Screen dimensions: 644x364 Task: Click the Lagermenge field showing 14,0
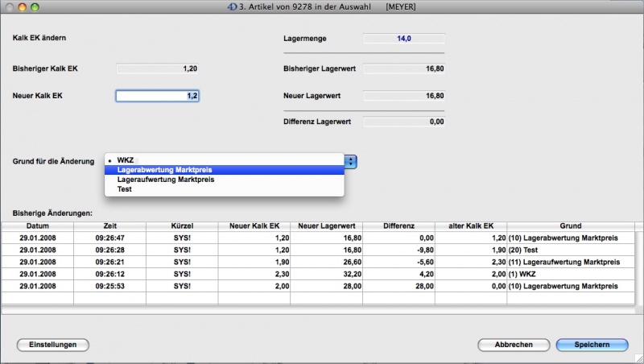404,38
